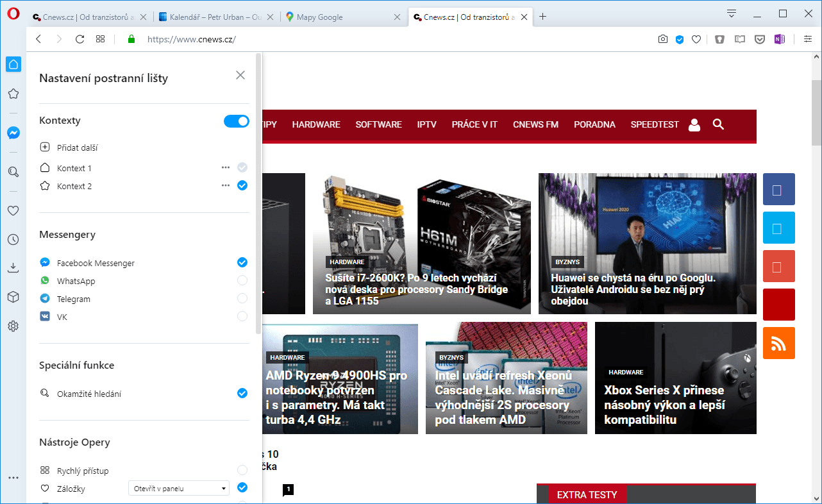Viewport: 822px width, 504px height.
Task: Turn off the Kontexty toggle switch
Action: coord(236,121)
